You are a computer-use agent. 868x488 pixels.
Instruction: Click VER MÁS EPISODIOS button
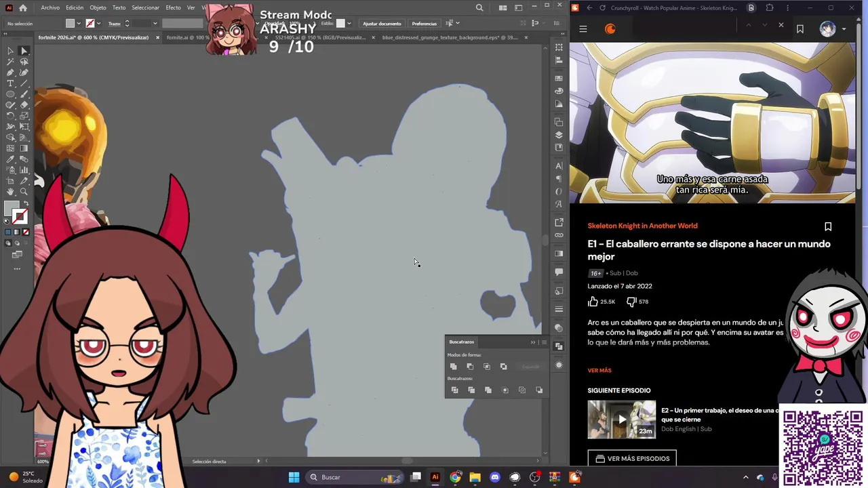[x=632, y=459]
